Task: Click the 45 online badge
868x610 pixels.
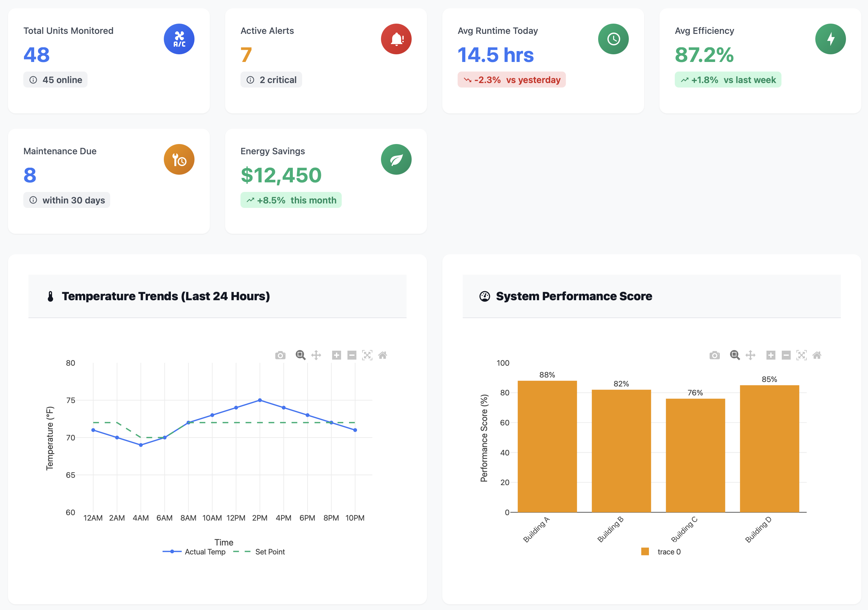Action: click(55, 80)
